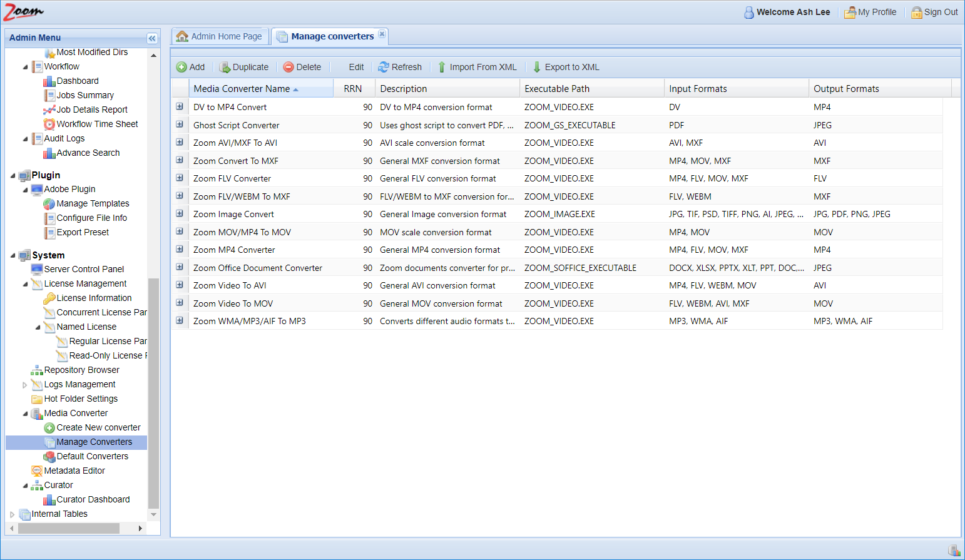
Task: Click the Add converter icon
Action: (181, 67)
